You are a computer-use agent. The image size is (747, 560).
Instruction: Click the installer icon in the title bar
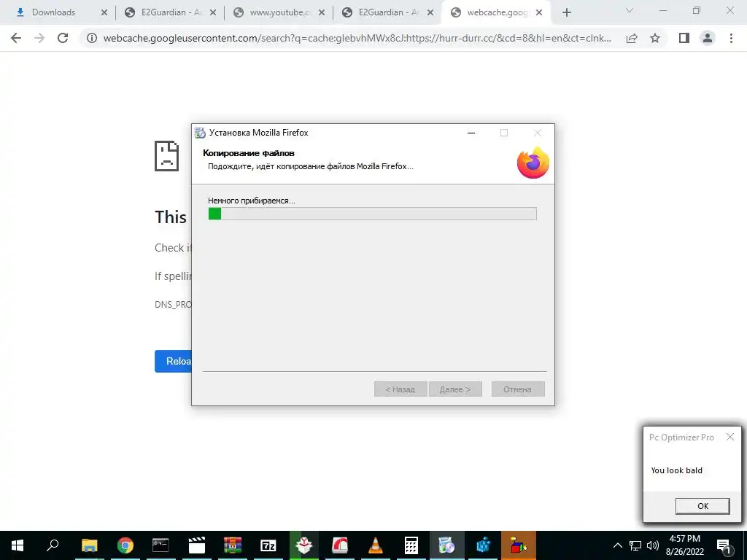point(200,133)
